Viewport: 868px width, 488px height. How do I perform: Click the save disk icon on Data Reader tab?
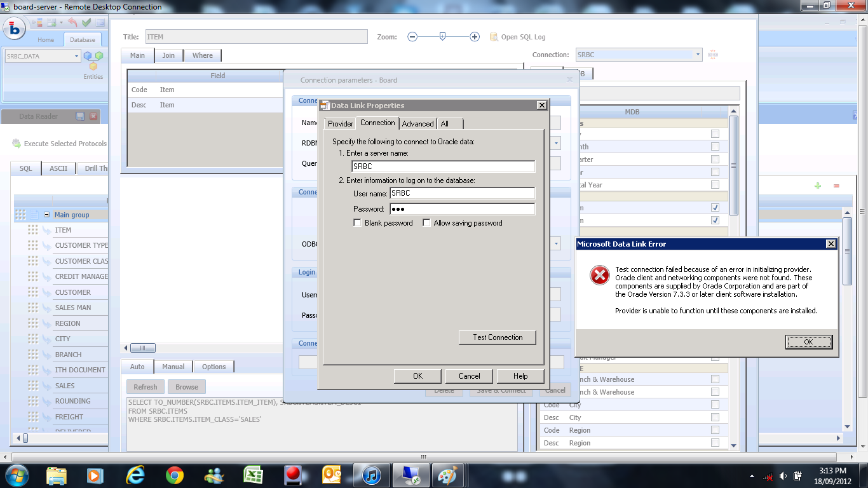[x=80, y=116]
